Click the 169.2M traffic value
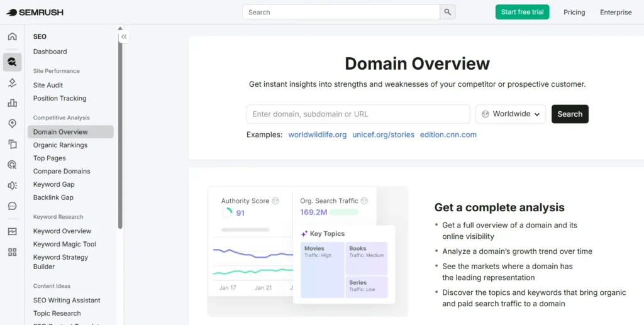 (313, 212)
